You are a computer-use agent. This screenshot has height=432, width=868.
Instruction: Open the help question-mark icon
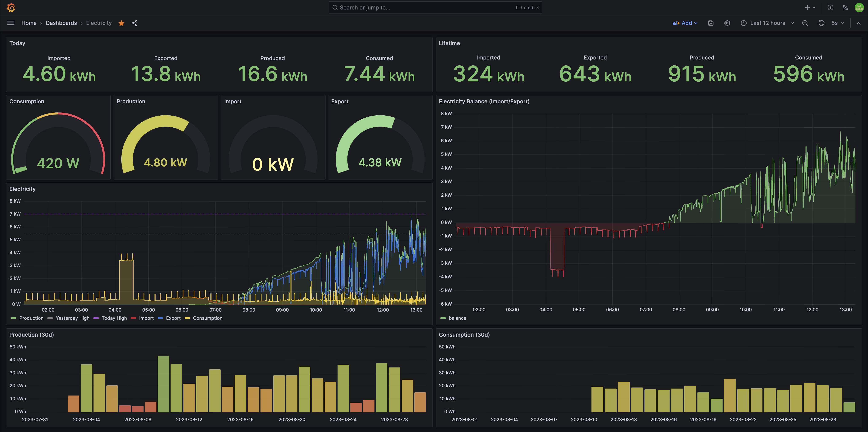[x=830, y=7]
